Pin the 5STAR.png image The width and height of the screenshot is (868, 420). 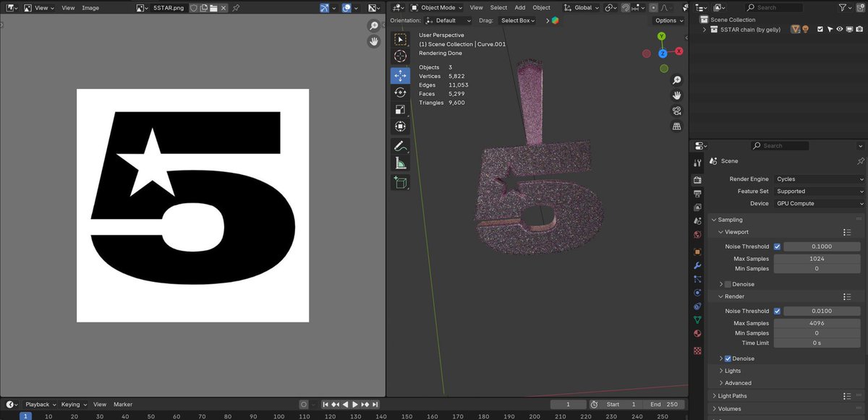pyautogui.click(x=236, y=8)
